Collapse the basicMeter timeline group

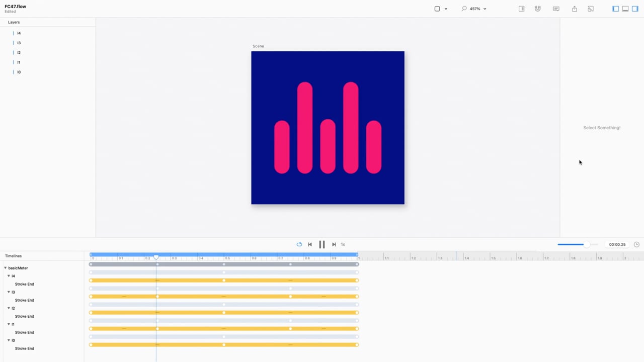[x=6, y=268]
